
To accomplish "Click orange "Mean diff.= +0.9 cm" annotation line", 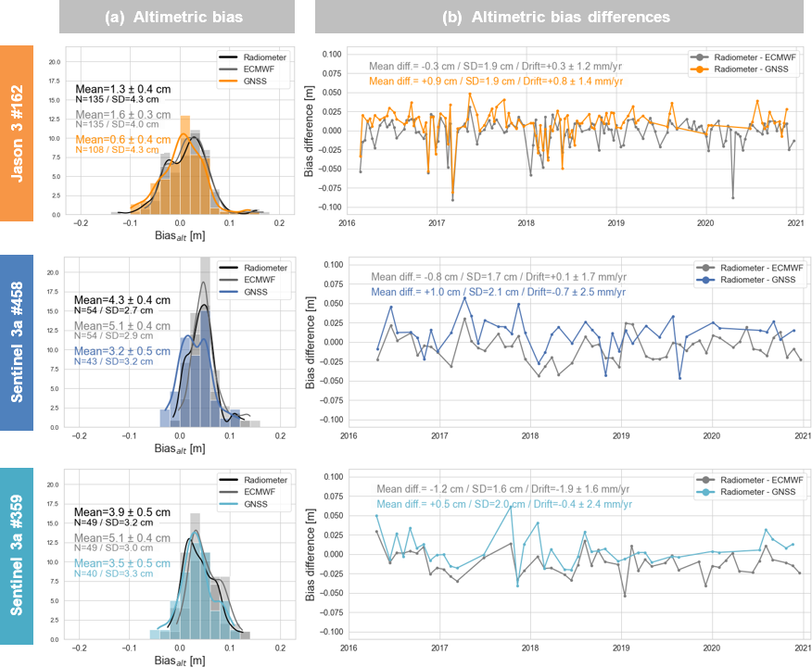I will [496, 82].
